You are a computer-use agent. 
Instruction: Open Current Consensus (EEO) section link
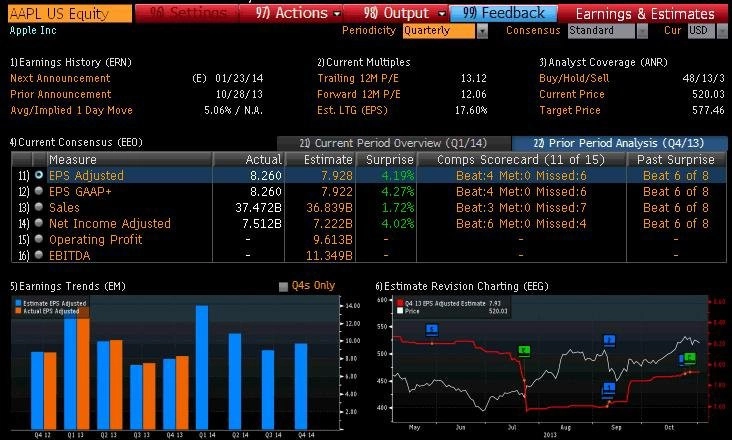click(76, 142)
